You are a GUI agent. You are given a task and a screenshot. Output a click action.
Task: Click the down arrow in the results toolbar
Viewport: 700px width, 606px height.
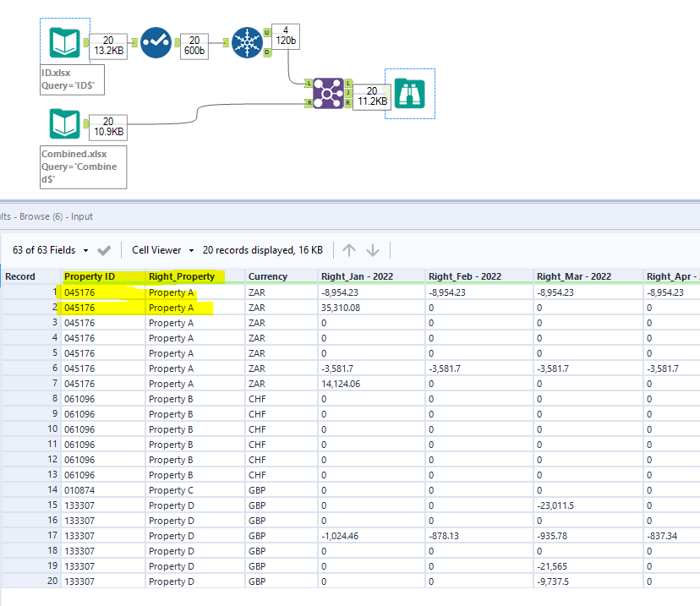point(372,248)
